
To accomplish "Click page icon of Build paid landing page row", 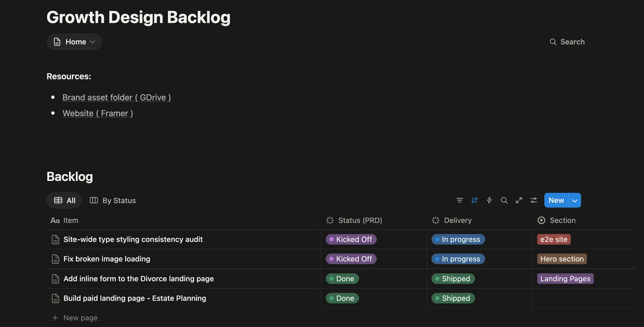I will [x=55, y=298].
